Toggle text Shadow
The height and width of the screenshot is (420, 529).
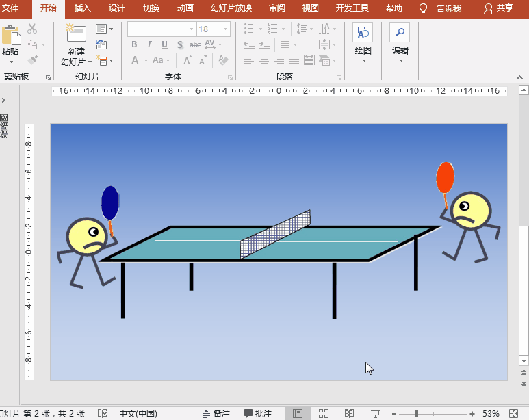click(x=180, y=44)
